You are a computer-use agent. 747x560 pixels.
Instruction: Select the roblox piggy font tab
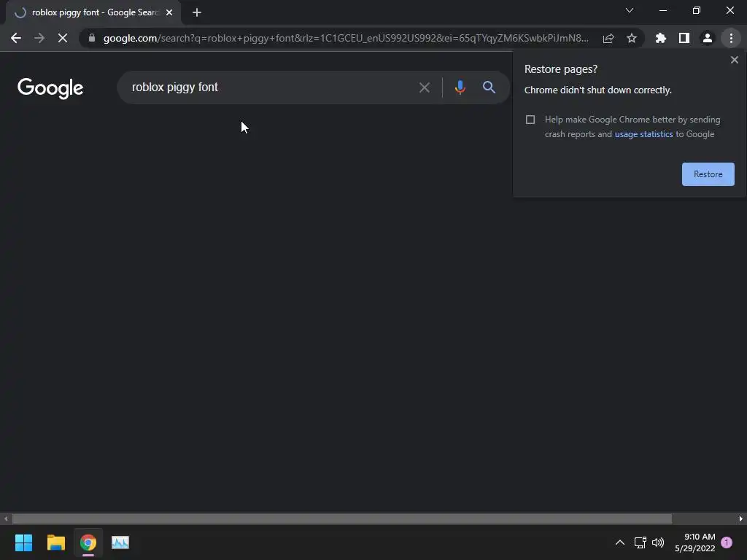click(x=93, y=13)
